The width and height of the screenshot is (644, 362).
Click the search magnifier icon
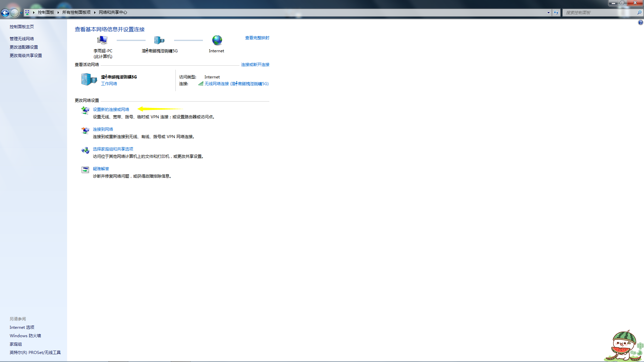pos(639,13)
